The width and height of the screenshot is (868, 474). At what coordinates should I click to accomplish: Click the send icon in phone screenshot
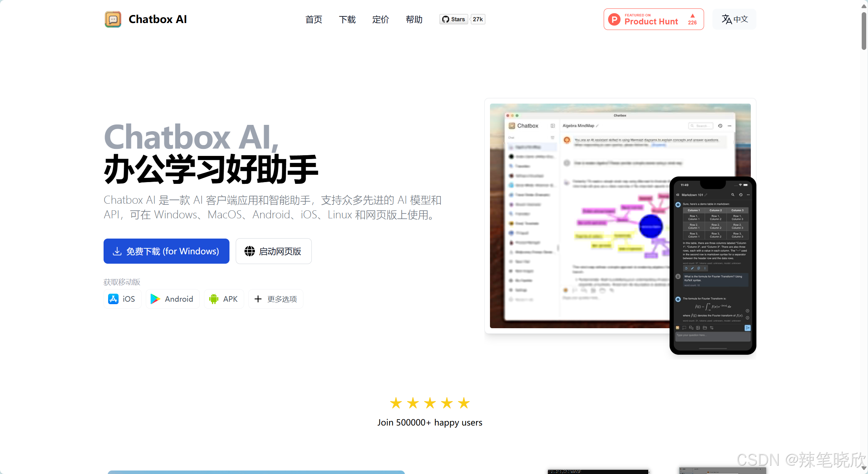(x=747, y=328)
